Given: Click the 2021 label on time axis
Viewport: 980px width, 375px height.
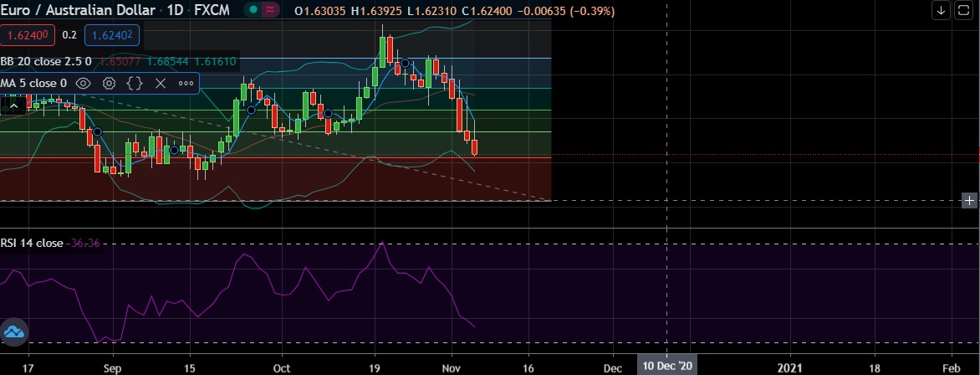Looking at the screenshot, I should (791, 368).
